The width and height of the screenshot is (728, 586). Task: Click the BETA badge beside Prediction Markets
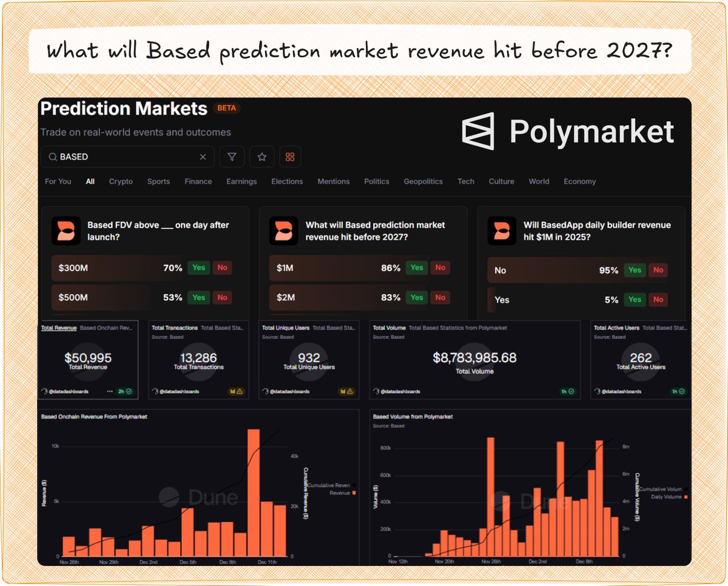pyautogui.click(x=226, y=109)
